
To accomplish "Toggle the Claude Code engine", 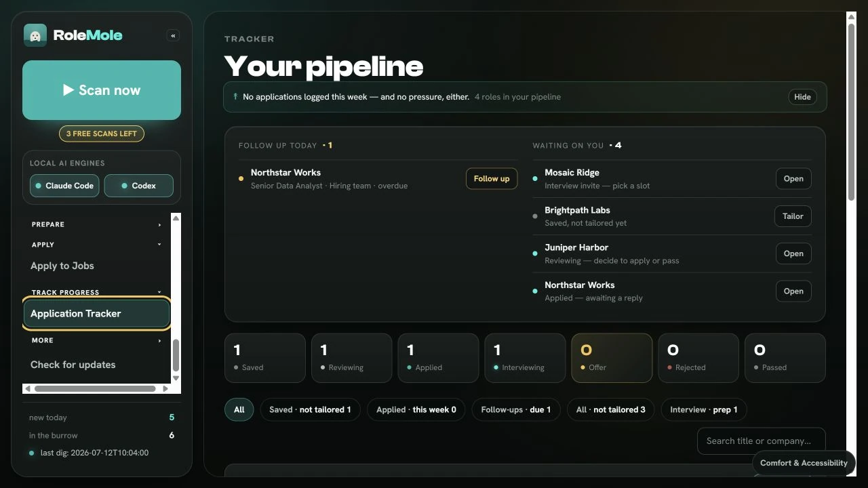I will [x=64, y=186].
